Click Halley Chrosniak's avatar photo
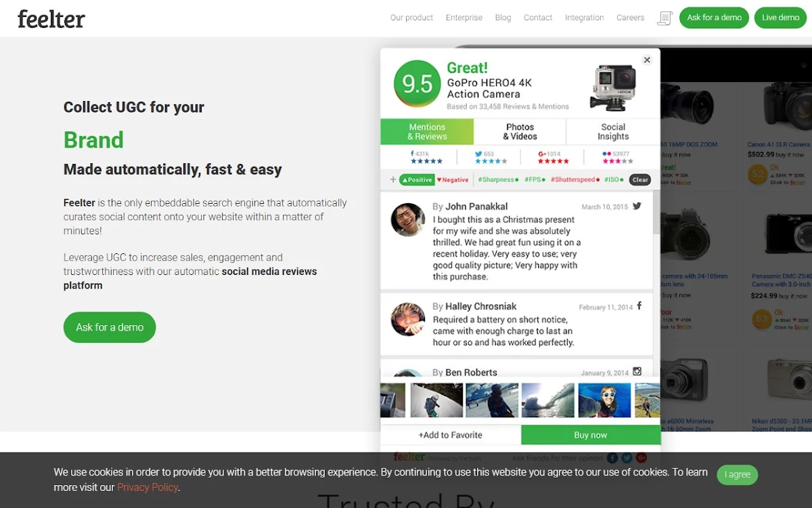Viewport: 812px width, 508px height. (x=408, y=319)
